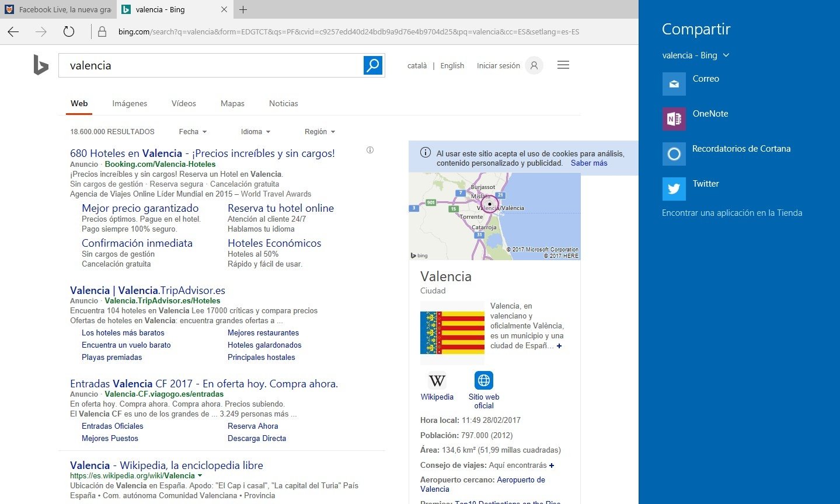The width and height of the screenshot is (840, 504).
Task: Click the Bing logo
Action: point(41,65)
